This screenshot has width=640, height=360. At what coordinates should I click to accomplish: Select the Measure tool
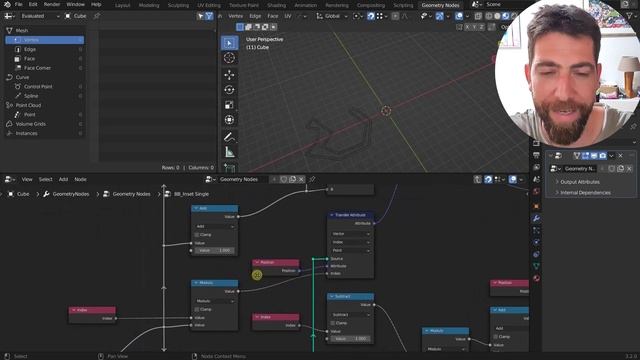(x=229, y=152)
